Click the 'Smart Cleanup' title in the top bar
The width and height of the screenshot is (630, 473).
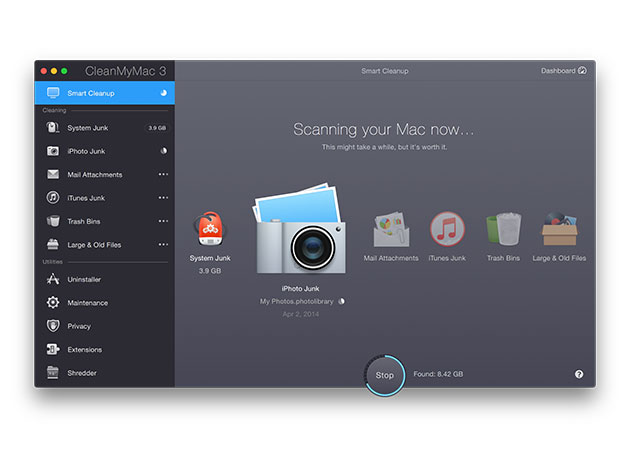point(385,71)
